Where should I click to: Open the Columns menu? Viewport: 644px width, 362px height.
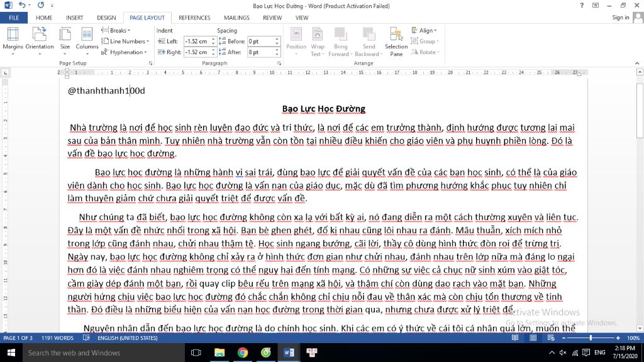(x=87, y=41)
